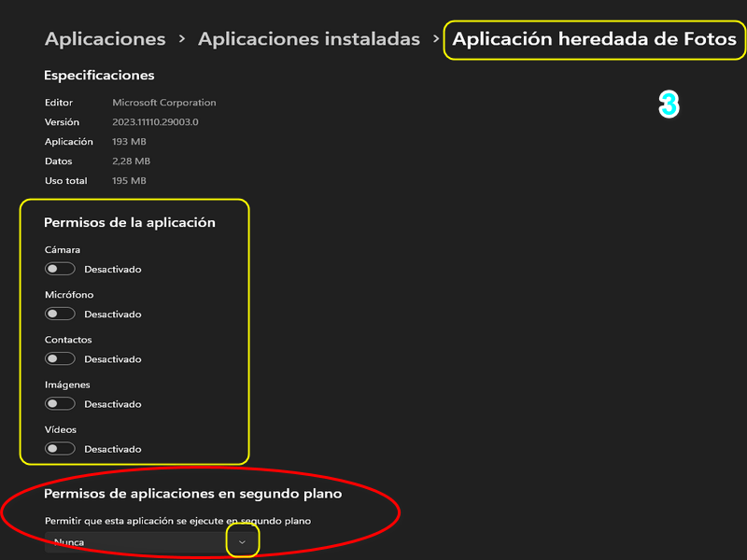Select the 2,28 MB data value
Image resolution: width=747 pixels, height=560 pixels.
tap(131, 161)
